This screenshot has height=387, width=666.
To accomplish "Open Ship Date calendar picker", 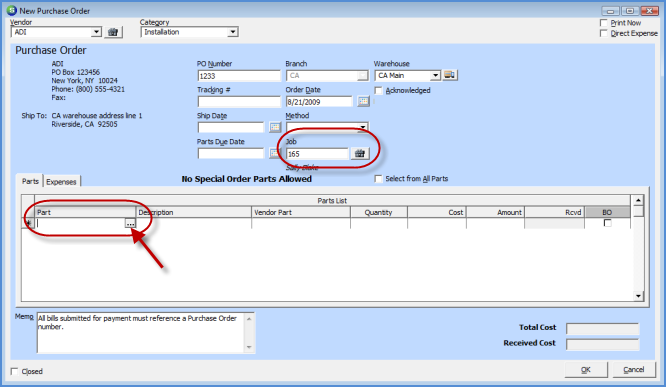I will pos(275,127).
